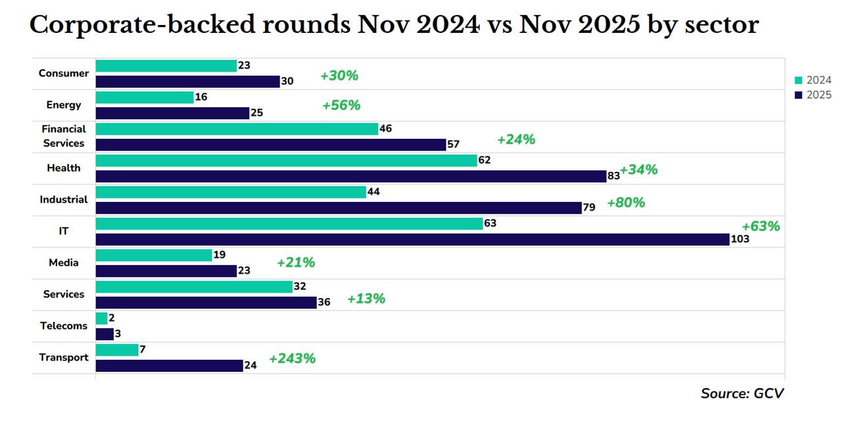This screenshot has height=425, width=868.
Task: Click the Source: GCV caption
Action: [x=742, y=393]
